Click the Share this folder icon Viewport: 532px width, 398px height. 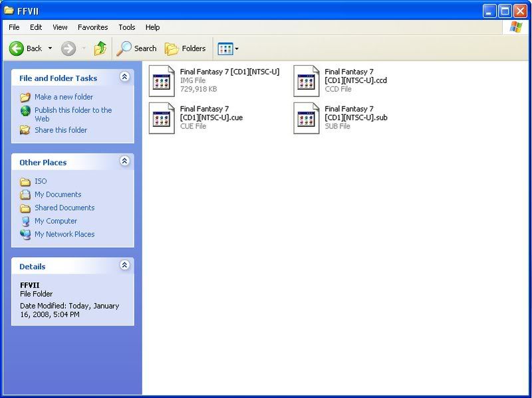coord(25,130)
